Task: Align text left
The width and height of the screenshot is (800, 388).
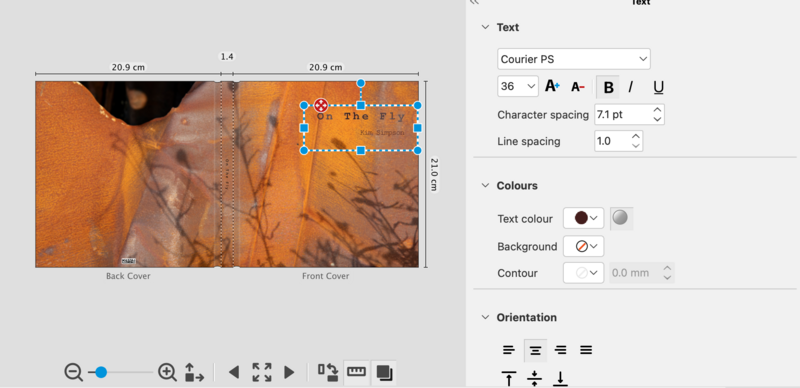Action: [x=509, y=350]
